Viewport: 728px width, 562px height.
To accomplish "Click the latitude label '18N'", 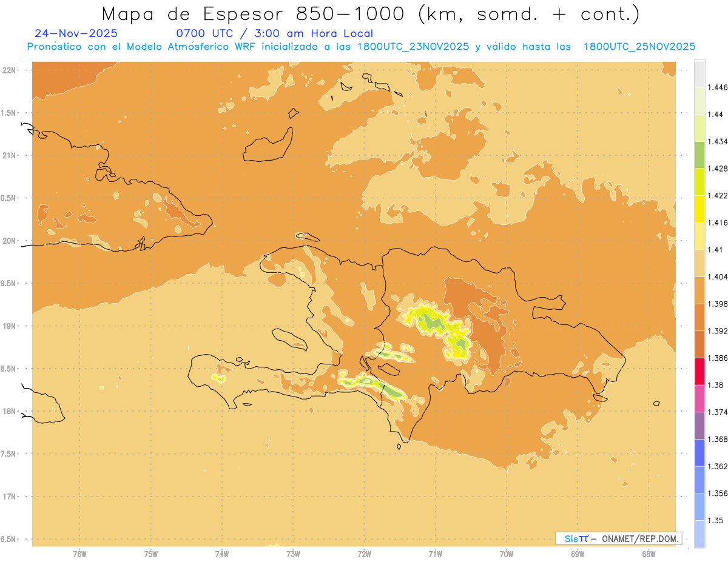I will pyautogui.click(x=10, y=411).
